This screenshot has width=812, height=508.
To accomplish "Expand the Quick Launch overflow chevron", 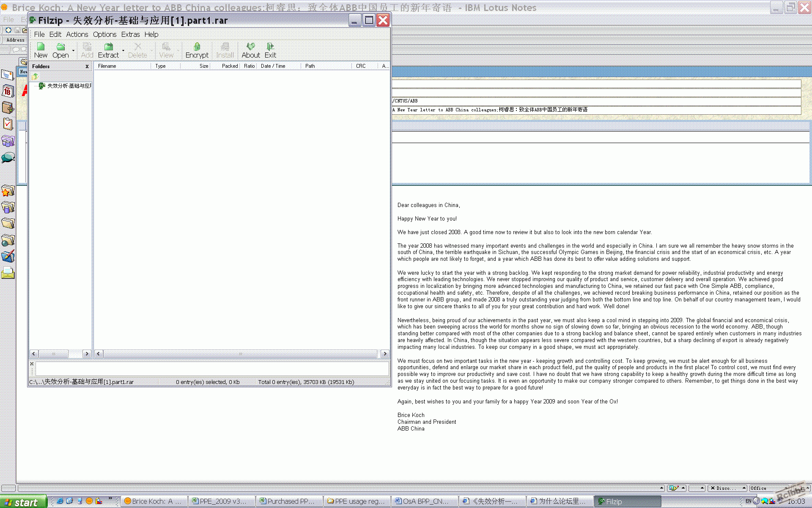I will point(110,498).
